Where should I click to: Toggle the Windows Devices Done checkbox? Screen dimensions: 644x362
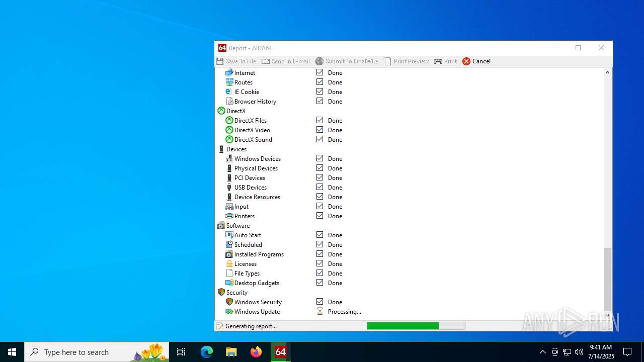point(319,158)
